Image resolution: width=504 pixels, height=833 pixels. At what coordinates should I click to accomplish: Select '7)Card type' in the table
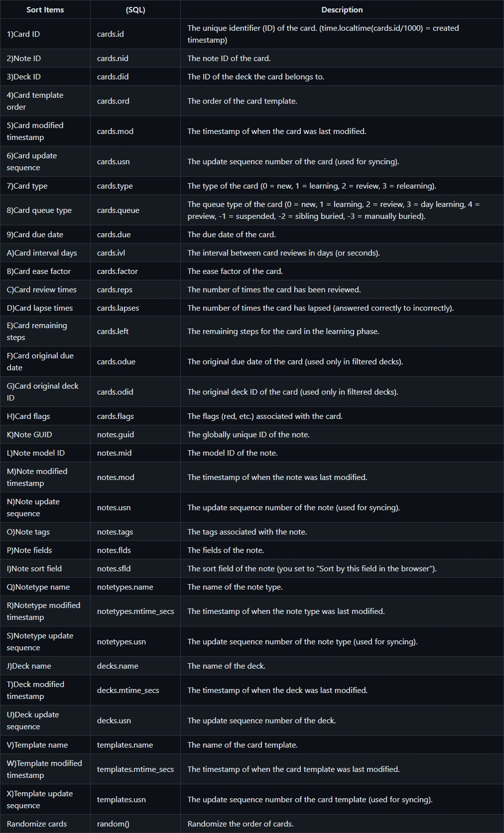tap(27, 186)
